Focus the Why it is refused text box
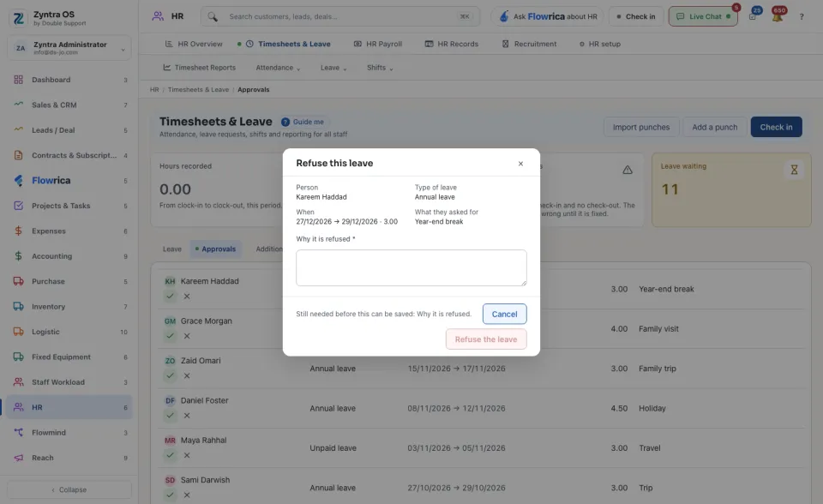 tap(411, 267)
